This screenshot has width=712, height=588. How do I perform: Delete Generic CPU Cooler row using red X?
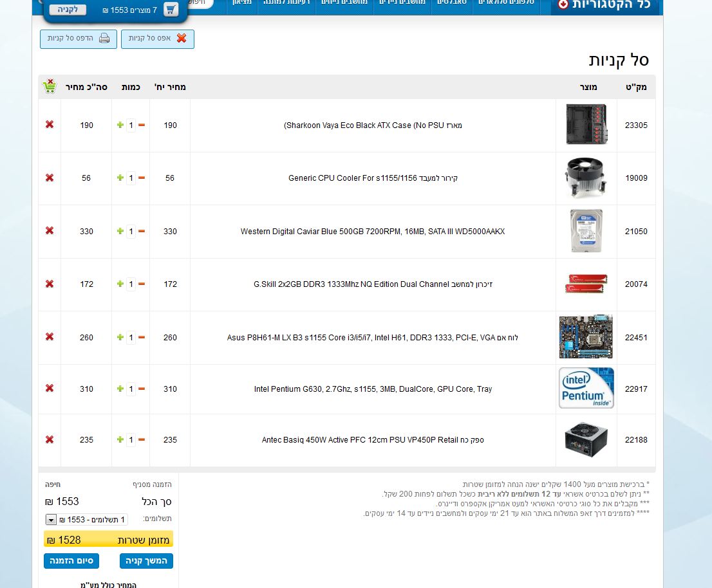50,178
